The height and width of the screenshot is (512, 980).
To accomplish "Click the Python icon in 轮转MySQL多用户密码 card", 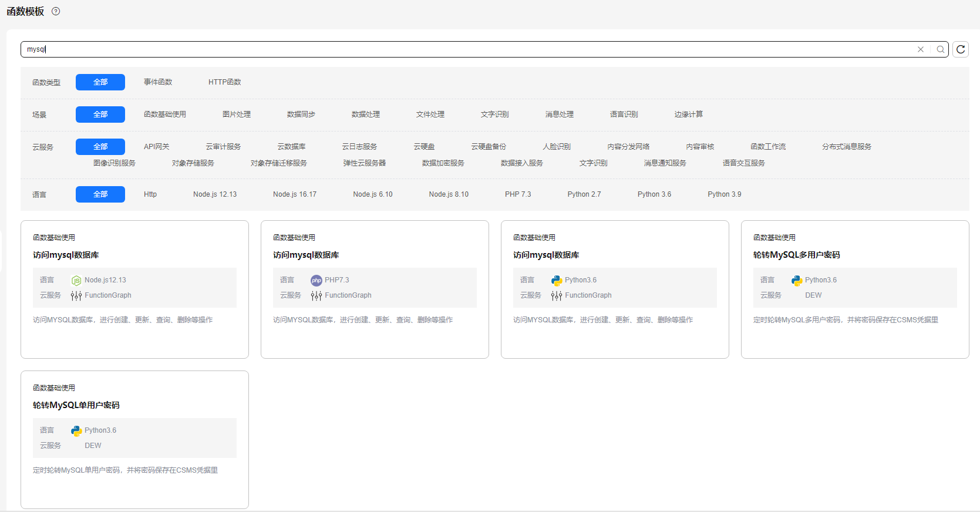I will [x=796, y=281].
